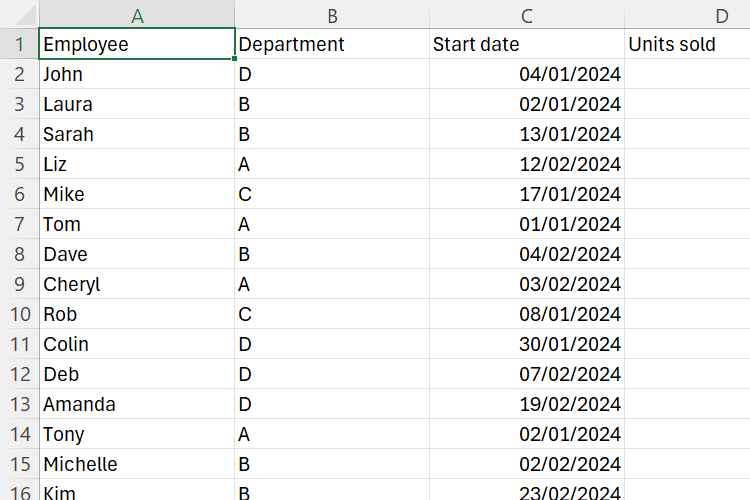The height and width of the screenshot is (500, 750).
Task: Select column D header
Action: point(720,15)
